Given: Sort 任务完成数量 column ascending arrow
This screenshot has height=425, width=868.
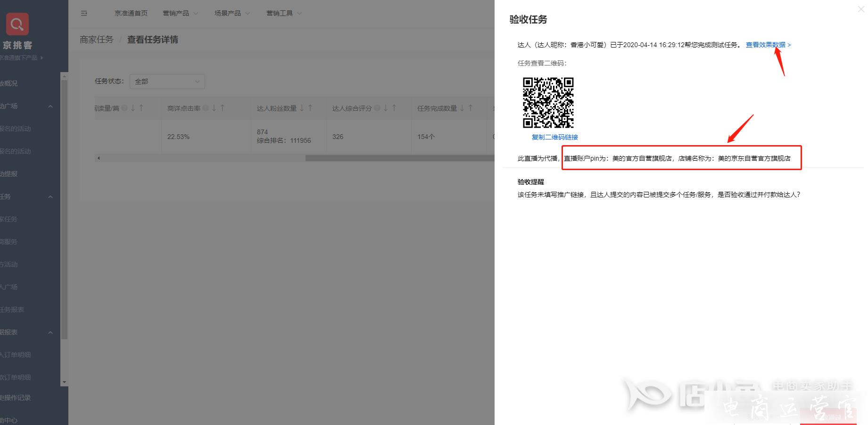Looking at the screenshot, I should [x=471, y=108].
